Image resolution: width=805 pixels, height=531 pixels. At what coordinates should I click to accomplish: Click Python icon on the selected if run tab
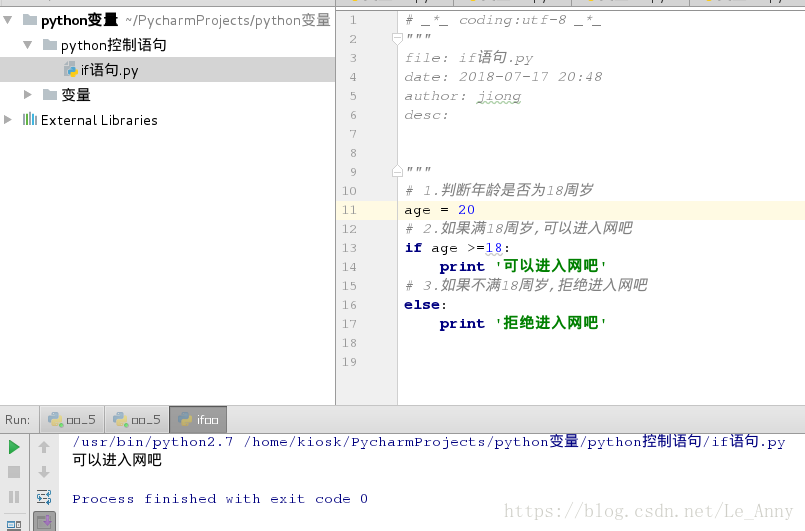pyautogui.click(x=185, y=420)
